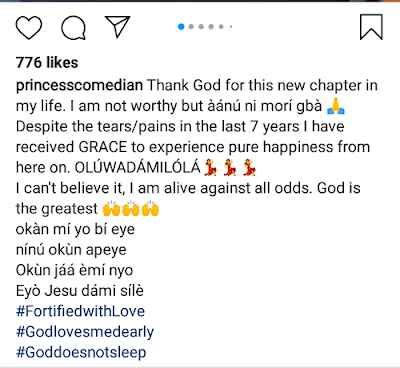Open comments via speech bubble icon
The image size is (400, 368).
(x=73, y=27)
